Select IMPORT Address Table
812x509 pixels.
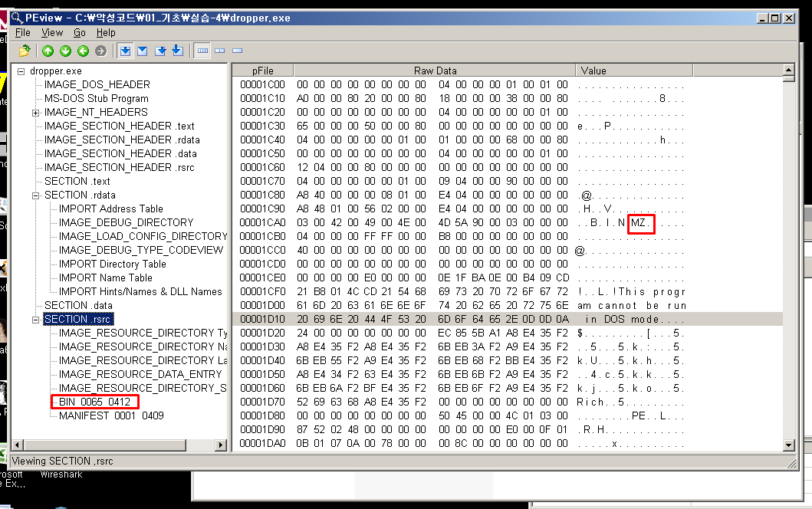pos(111,209)
